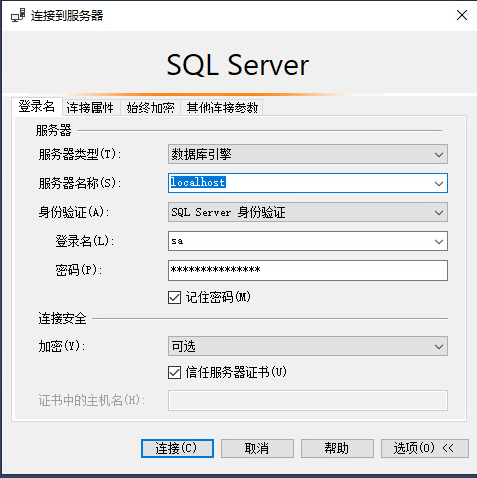Click the 密码(P) label
This screenshot has width=477, height=478.
79,270
